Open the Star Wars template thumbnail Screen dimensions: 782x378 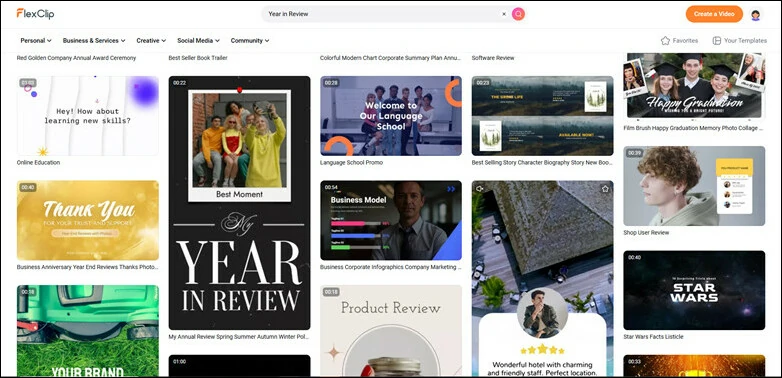(x=694, y=290)
